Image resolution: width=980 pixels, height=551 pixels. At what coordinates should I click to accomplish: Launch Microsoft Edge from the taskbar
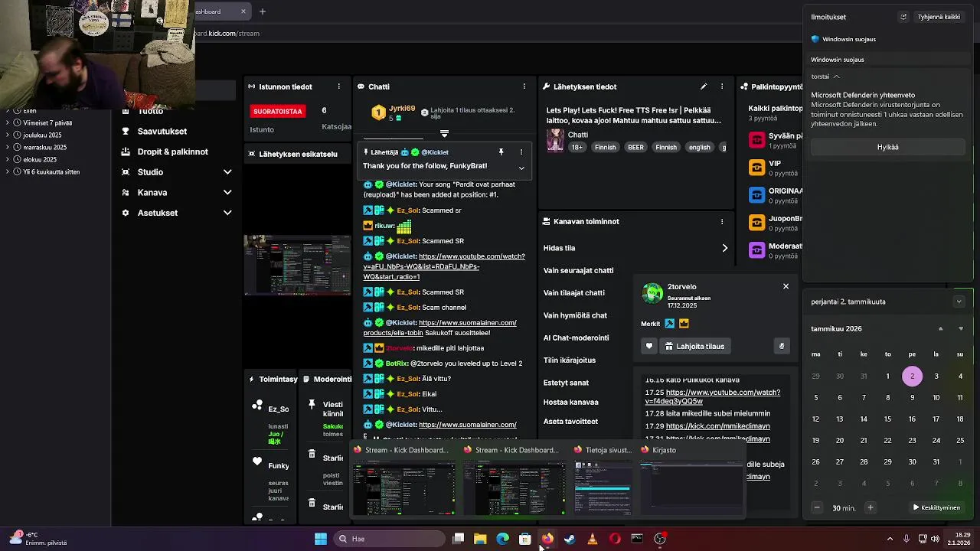502,539
